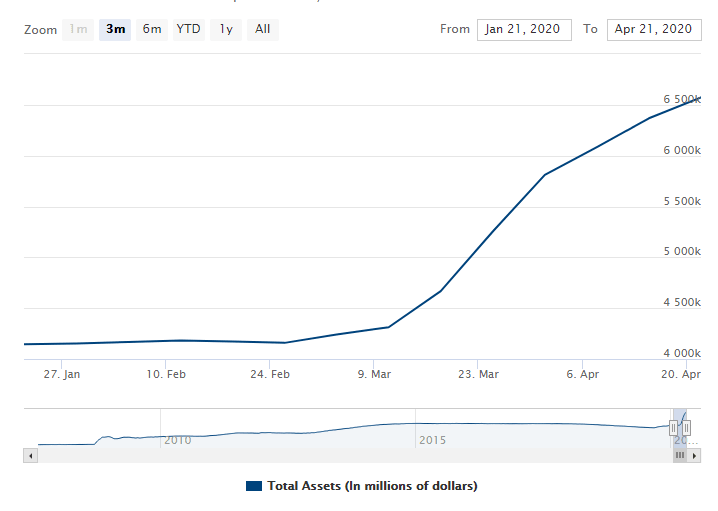
Task: Edit the To date field
Action: 654,29
